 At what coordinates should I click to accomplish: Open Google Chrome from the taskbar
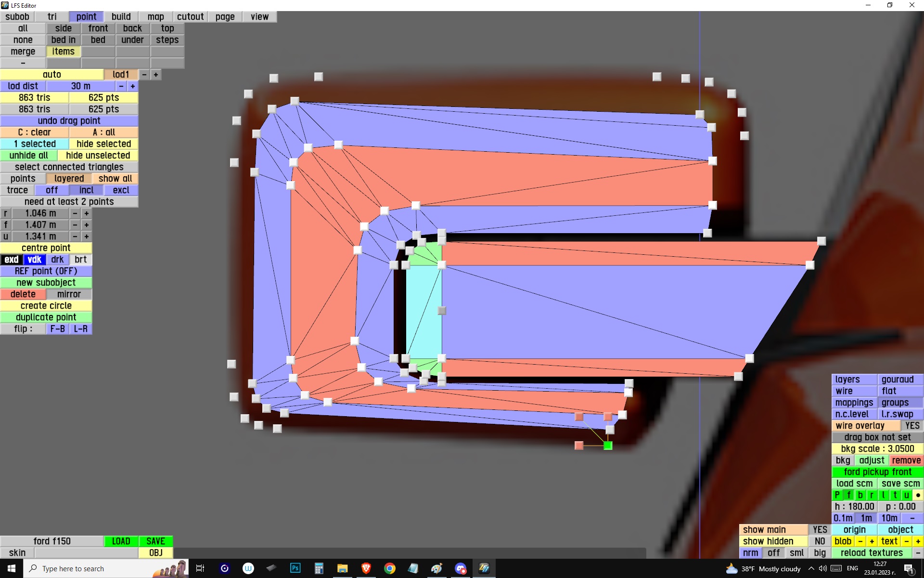coord(389,568)
